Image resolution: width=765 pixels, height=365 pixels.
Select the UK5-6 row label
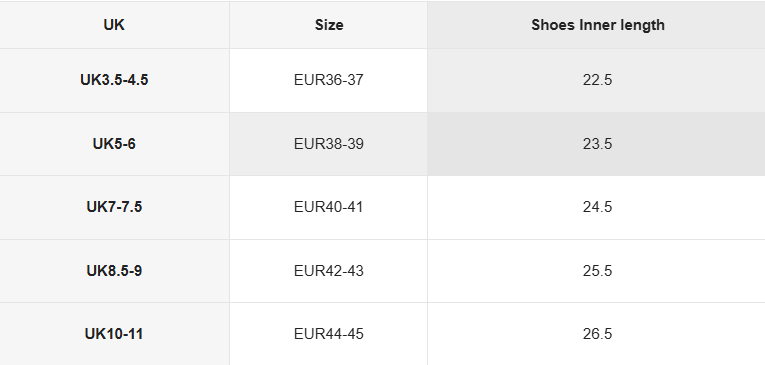[x=114, y=144]
